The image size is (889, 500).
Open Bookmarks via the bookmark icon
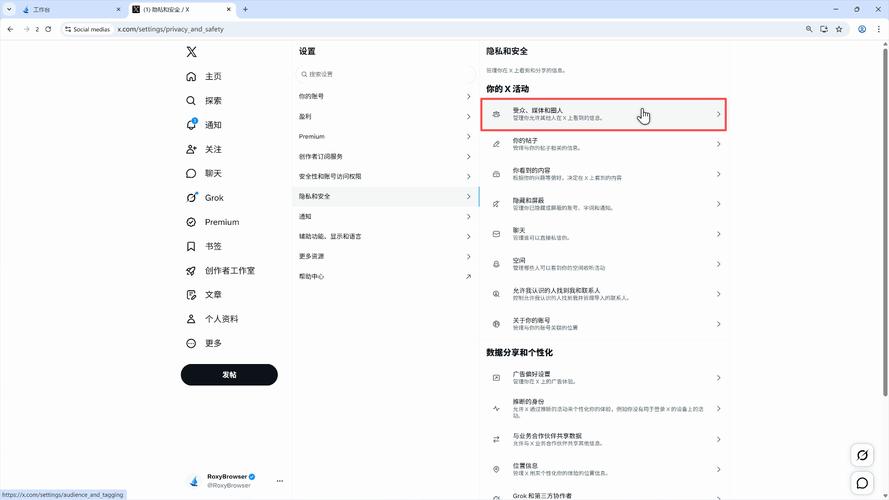click(x=191, y=246)
